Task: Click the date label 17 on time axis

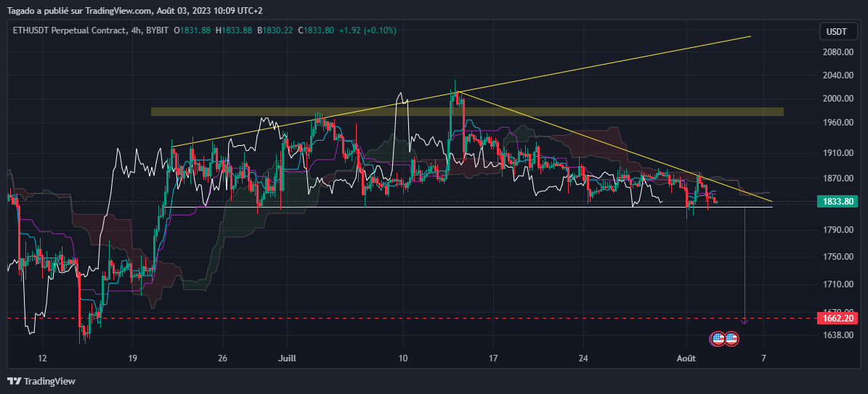Action: 494,358
